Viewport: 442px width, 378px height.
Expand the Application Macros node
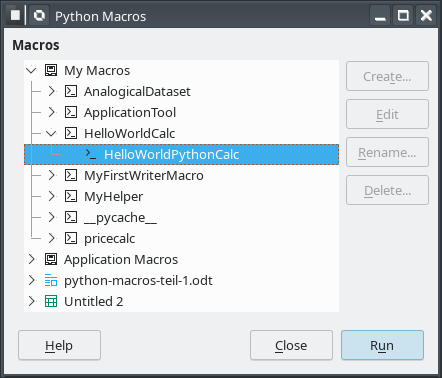(31, 259)
